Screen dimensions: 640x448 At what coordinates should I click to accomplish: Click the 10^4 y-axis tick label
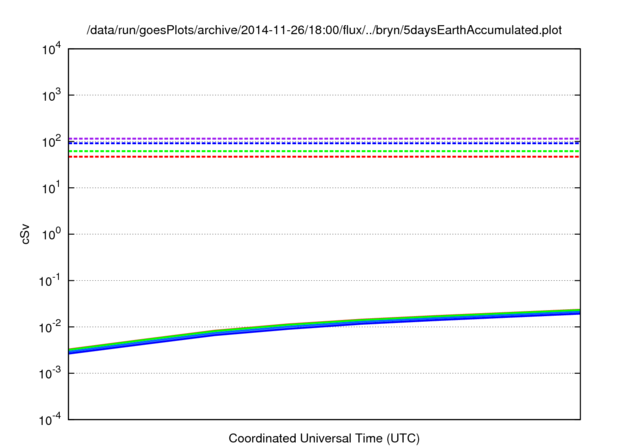coord(51,50)
